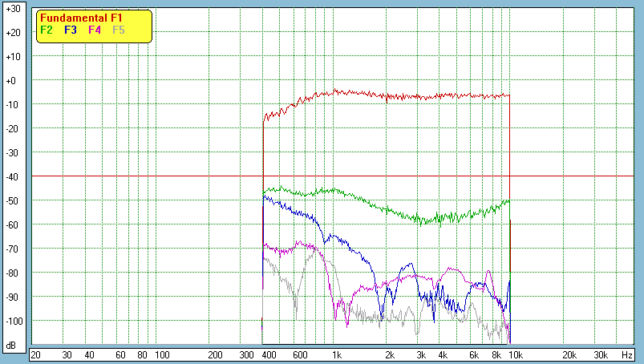Select the 10k frequency axis label
Screen dimensions: 644x364
[516, 354]
